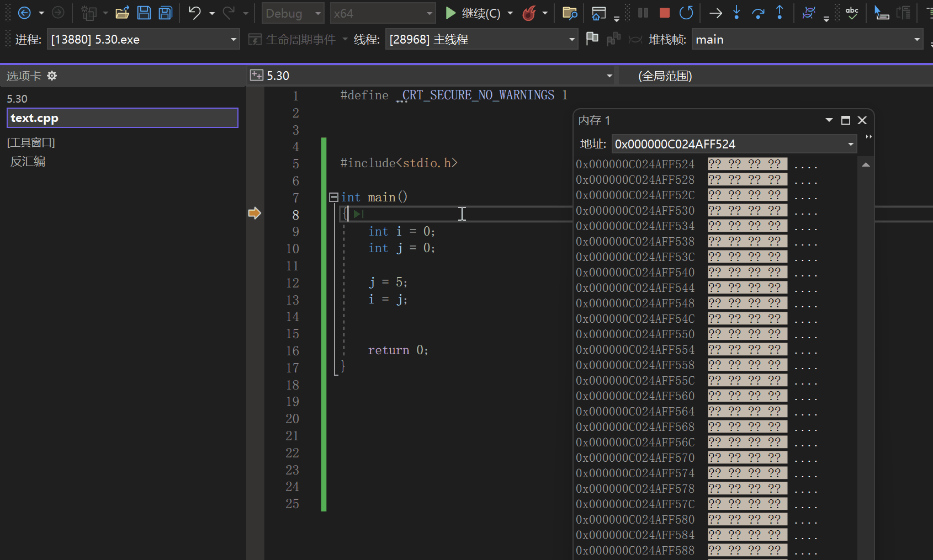Click the memory toolbar overflow chevron
The image size is (933, 560).
868,137
